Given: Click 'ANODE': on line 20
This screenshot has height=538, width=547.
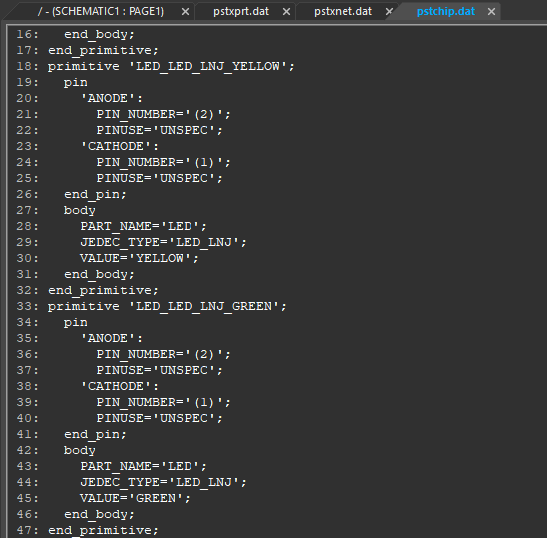Looking at the screenshot, I should (x=111, y=98).
